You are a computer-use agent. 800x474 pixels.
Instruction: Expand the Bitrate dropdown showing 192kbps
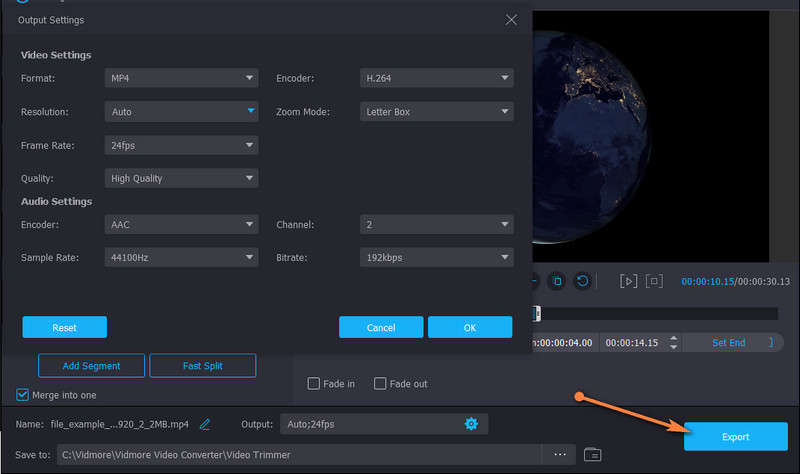437,258
